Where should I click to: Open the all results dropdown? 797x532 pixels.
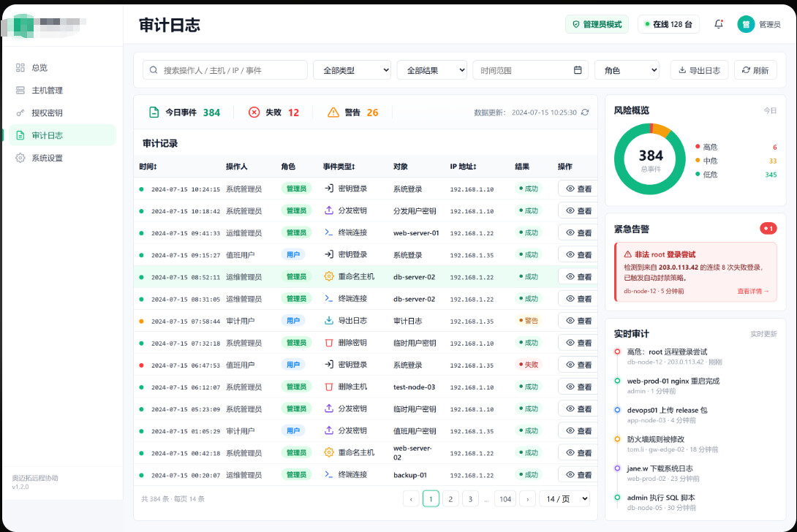[x=431, y=70]
